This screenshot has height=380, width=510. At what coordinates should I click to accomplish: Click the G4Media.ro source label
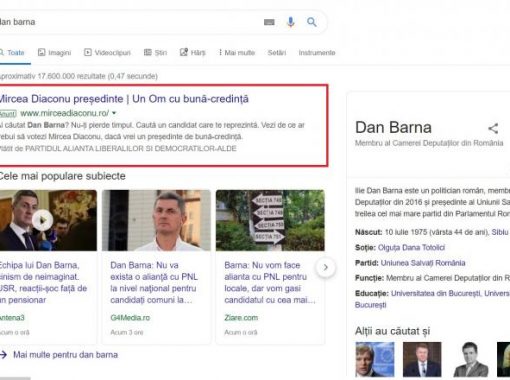[x=130, y=318]
